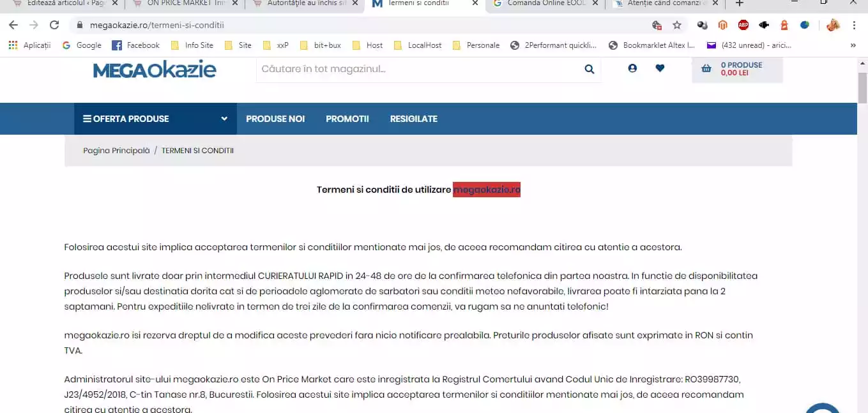
Task: Click the MEGAOkazie logo
Action: point(155,70)
